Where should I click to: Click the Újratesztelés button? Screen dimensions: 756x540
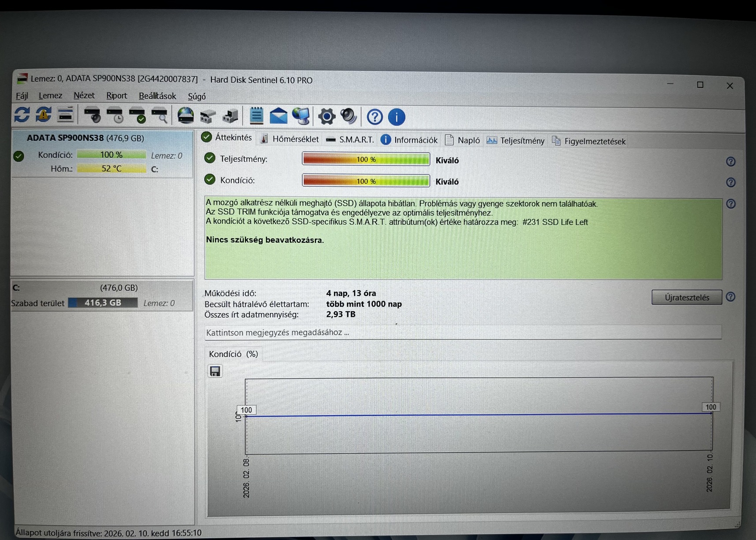point(687,297)
